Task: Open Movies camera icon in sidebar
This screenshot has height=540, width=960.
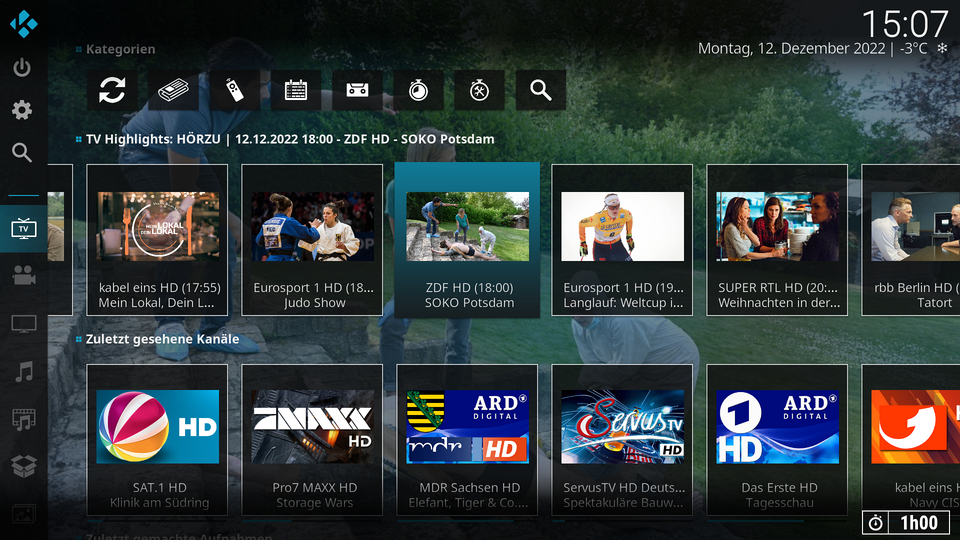Action: pos(23,275)
